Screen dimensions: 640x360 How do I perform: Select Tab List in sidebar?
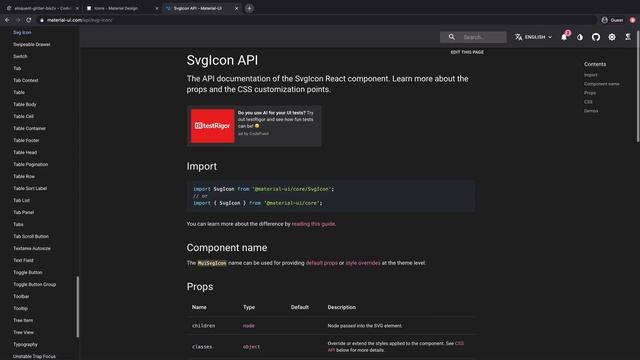click(x=22, y=200)
